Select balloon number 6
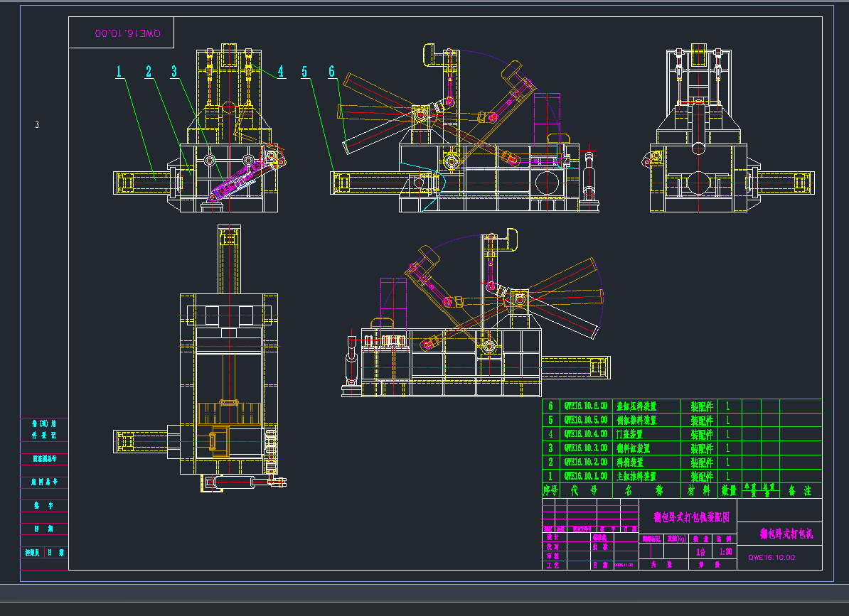The height and width of the screenshot is (616, 849). pos(331,71)
